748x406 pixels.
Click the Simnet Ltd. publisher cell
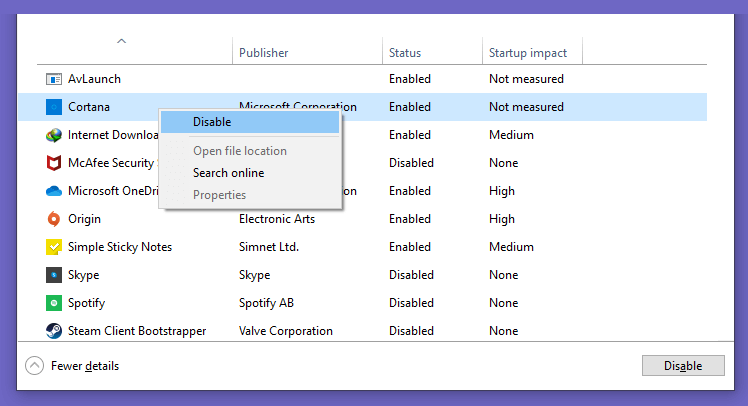269,247
